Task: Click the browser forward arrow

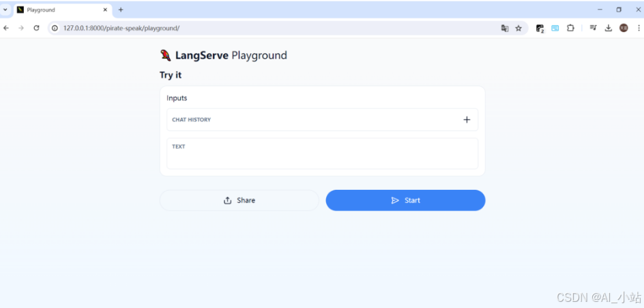Action: (21, 28)
